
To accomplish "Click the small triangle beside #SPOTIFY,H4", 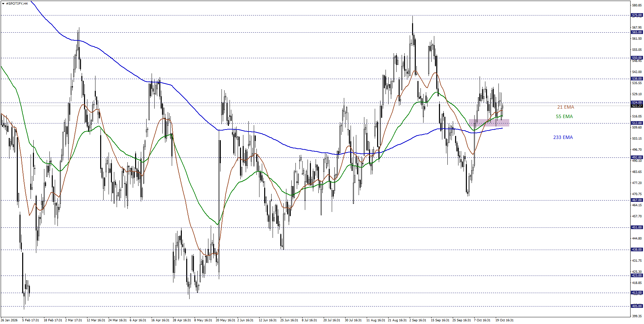I will click(3, 4).
